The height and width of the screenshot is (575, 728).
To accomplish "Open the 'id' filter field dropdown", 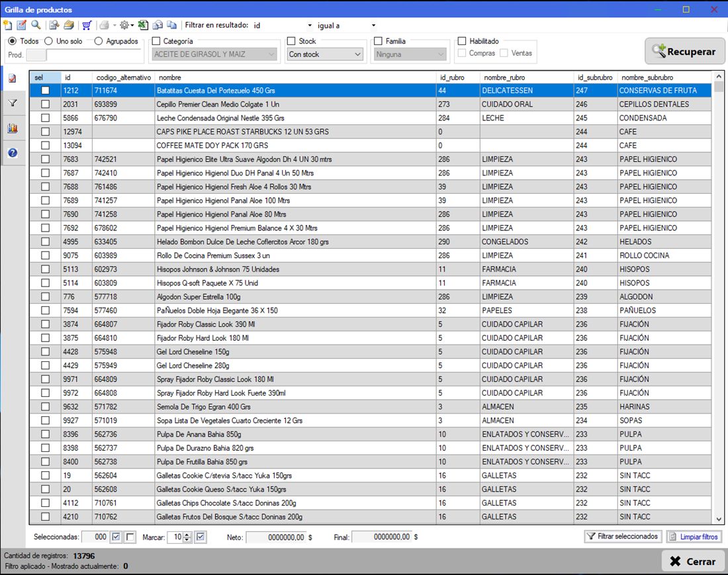I will coord(283,26).
